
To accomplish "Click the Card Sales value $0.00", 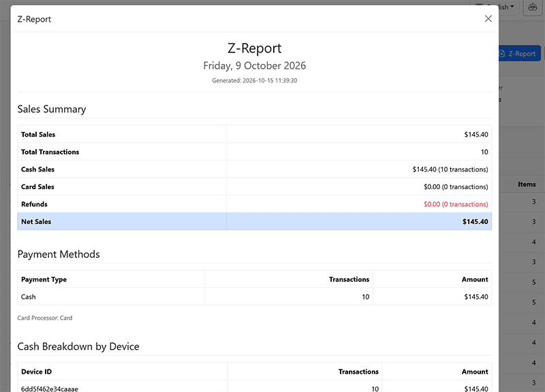I will click(x=456, y=186).
